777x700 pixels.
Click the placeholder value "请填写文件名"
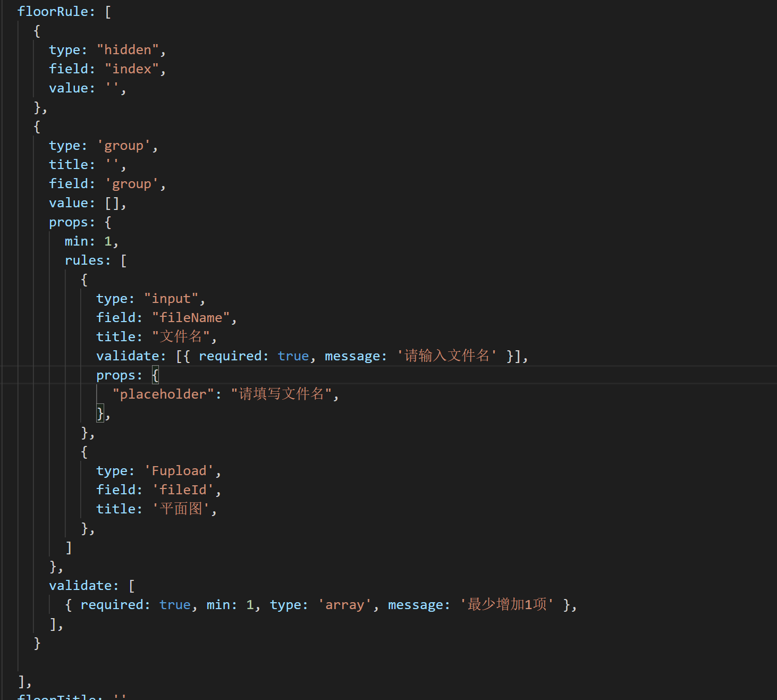pos(282,393)
